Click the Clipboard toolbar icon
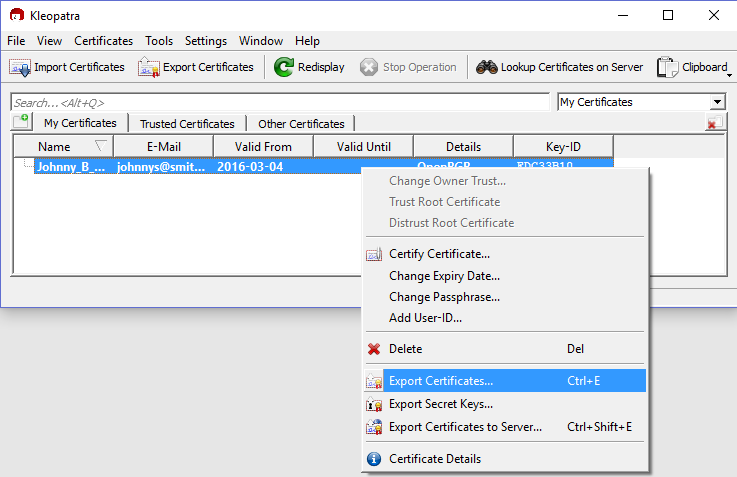This screenshot has width=737, height=477. [667, 67]
